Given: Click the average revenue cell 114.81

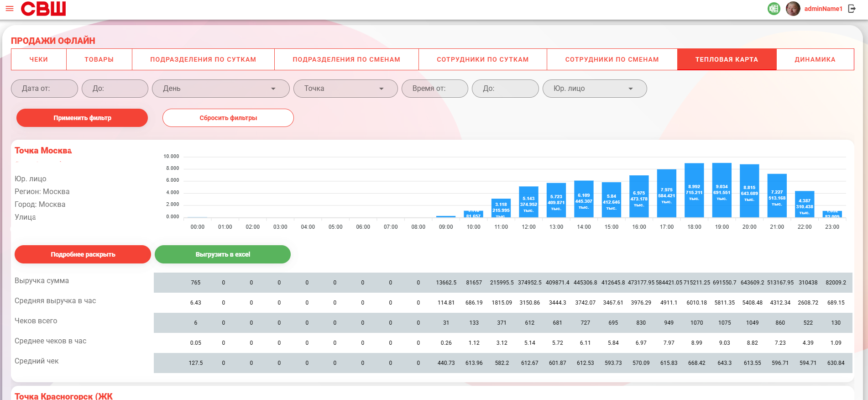Looking at the screenshot, I should click(446, 303).
